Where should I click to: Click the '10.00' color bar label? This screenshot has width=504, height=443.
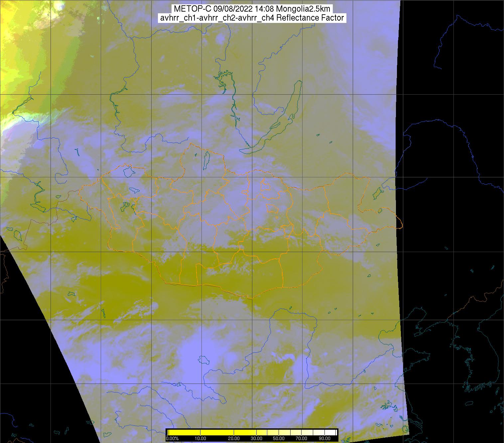pyautogui.click(x=200, y=438)
